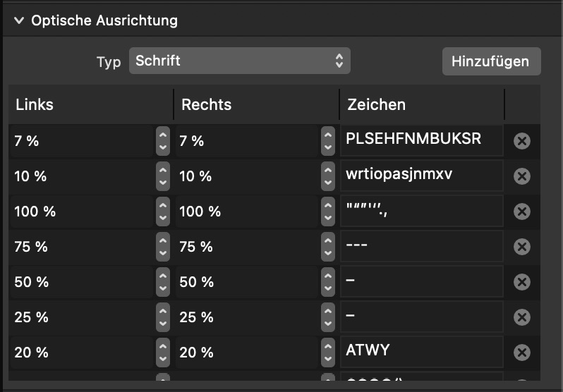
Task: Edit the Zeichen field containing ATWY
Action: 420,351
